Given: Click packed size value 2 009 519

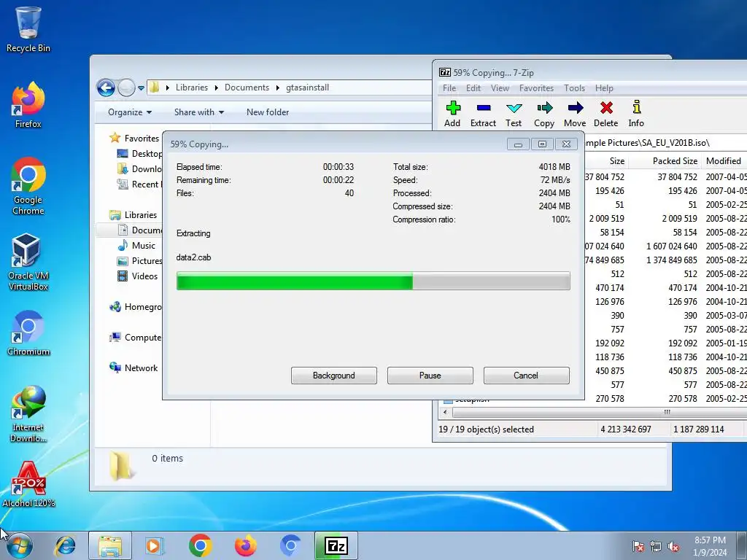Looking at the screenshot, I should [680, 219].
